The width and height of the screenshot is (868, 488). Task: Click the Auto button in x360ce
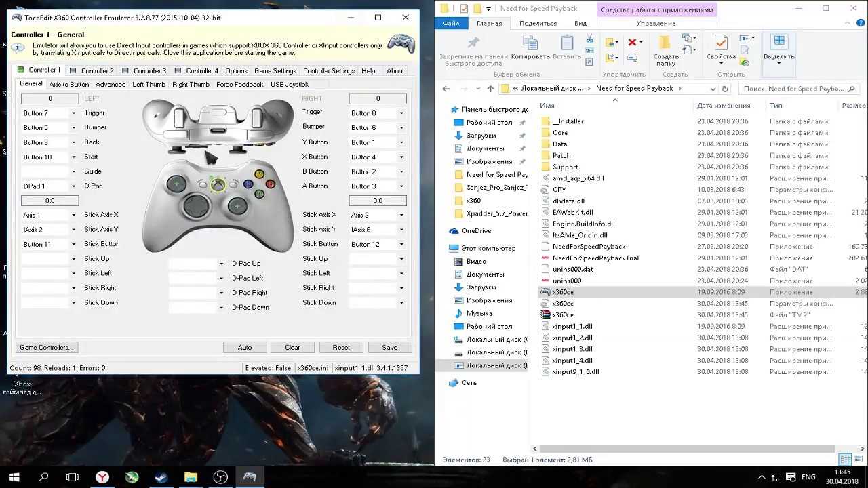(x=245, y=347)
